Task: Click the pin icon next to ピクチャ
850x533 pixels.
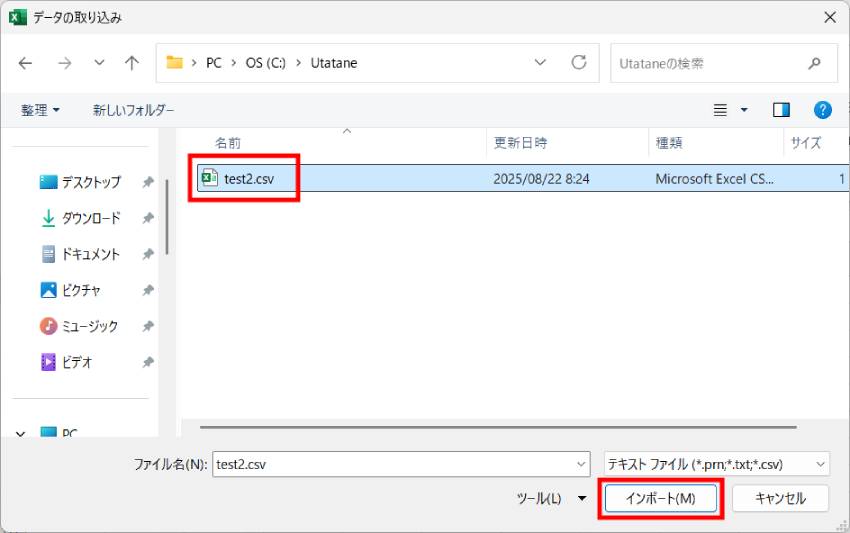Action: [x=148, y=290]
